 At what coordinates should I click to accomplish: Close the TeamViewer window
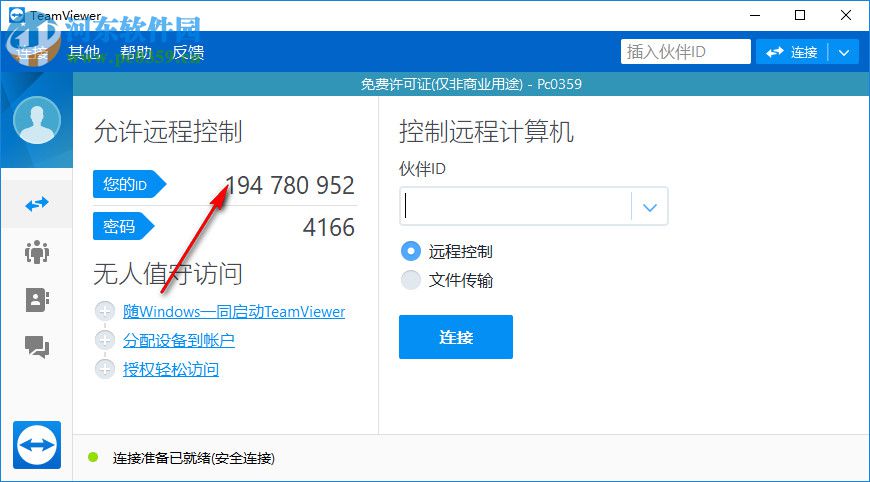click(x=846, y=15)
